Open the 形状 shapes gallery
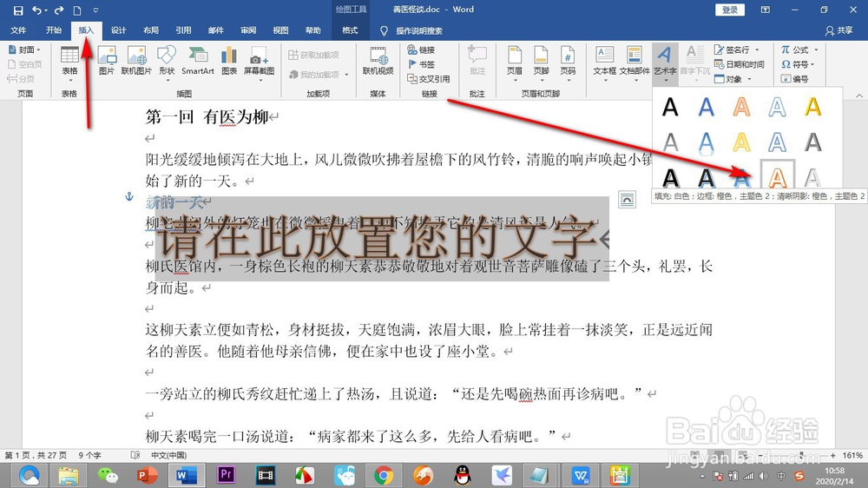This screenshot has width=868, height=488. 167,63
